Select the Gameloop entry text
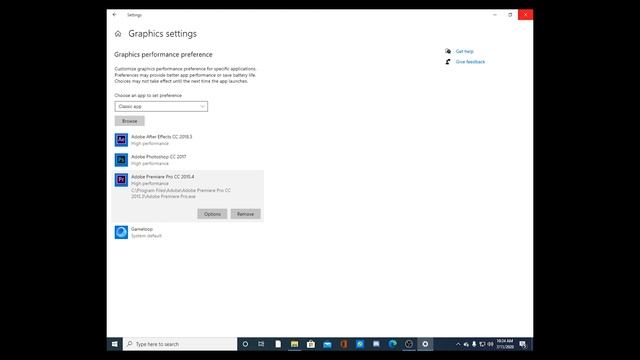 (x=142, y=229)
